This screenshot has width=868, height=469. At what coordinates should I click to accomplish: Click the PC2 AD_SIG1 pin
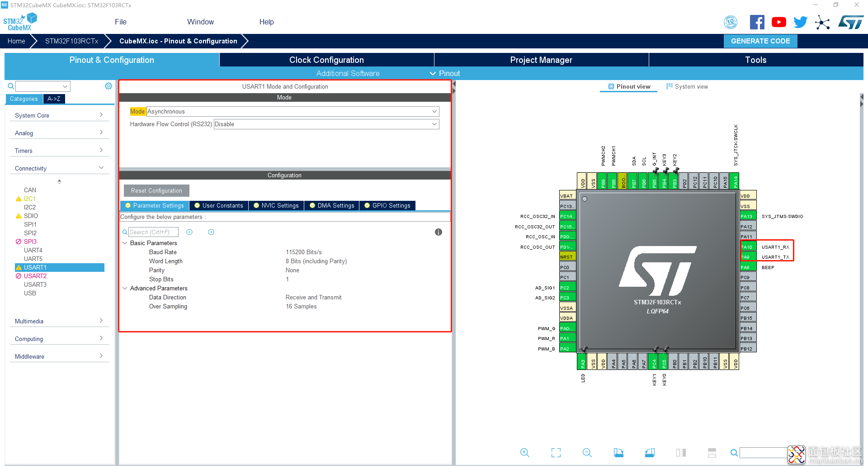click(x=567, y=288)
